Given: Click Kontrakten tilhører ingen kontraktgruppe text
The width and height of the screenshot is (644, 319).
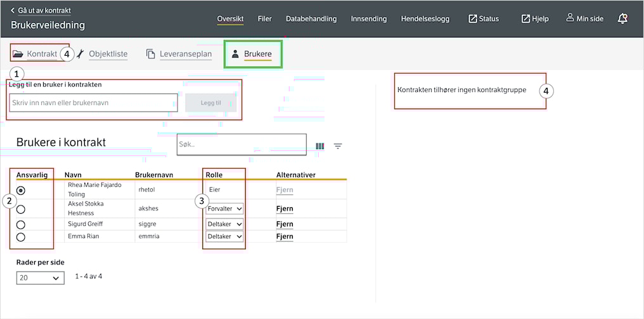Looking at the screenshot, I should pyautogui.click(x=461, y=89).
